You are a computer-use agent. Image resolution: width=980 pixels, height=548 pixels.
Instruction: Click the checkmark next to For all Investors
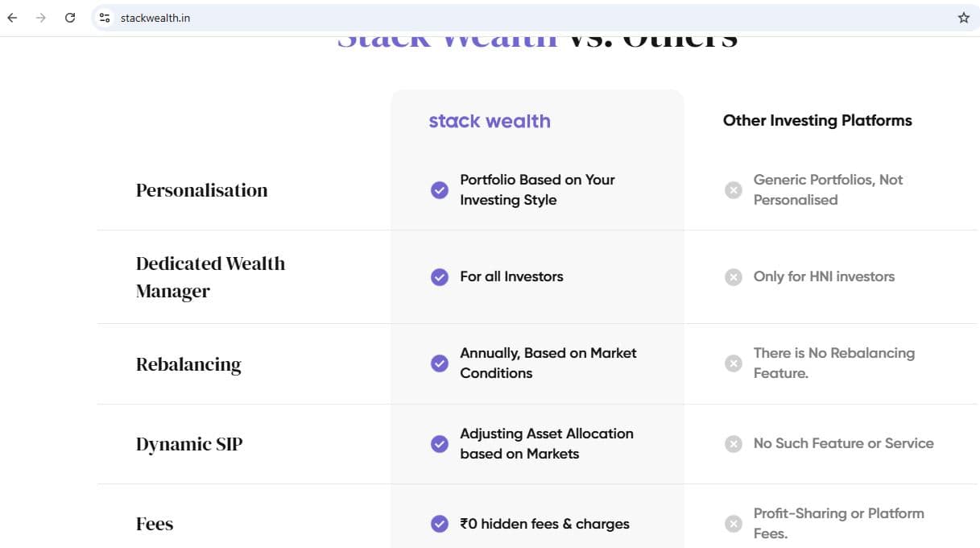[440, 276]
